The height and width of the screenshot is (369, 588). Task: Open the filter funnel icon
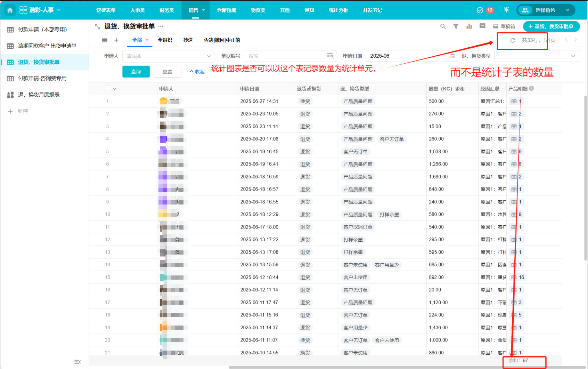456,26
